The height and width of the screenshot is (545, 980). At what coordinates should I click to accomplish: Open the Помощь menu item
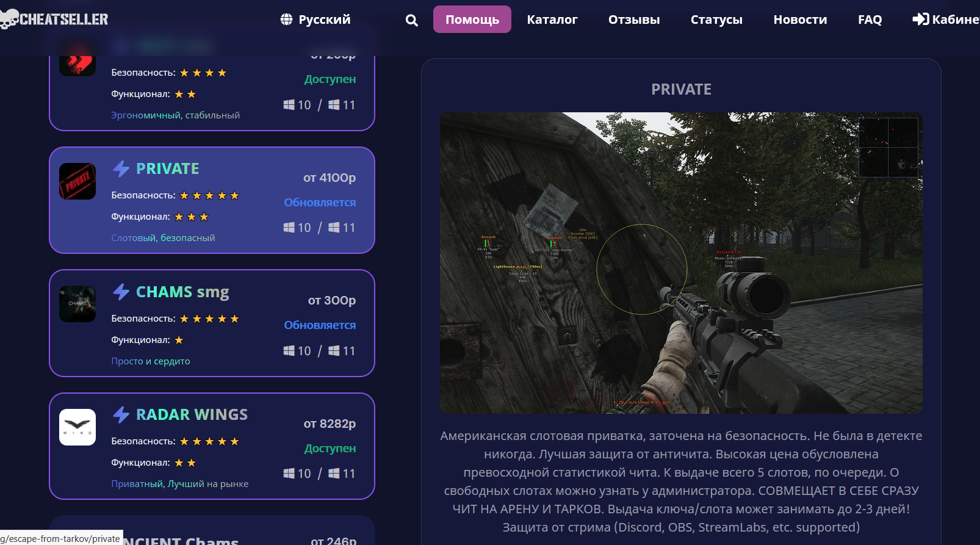point(472,20)
